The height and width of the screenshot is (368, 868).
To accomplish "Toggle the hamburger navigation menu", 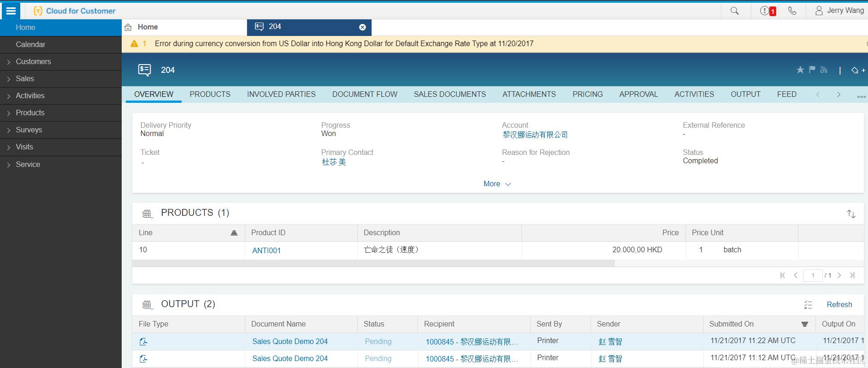I will point(11,11).
